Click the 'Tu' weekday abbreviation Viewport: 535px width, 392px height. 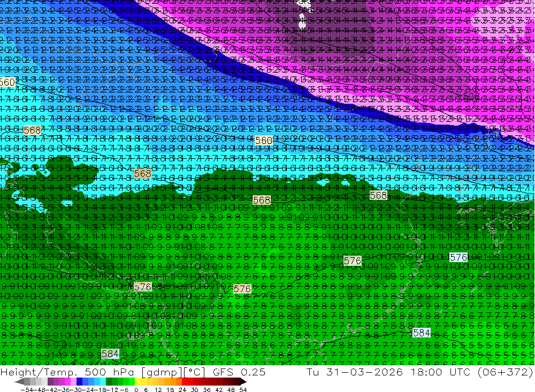312,372
